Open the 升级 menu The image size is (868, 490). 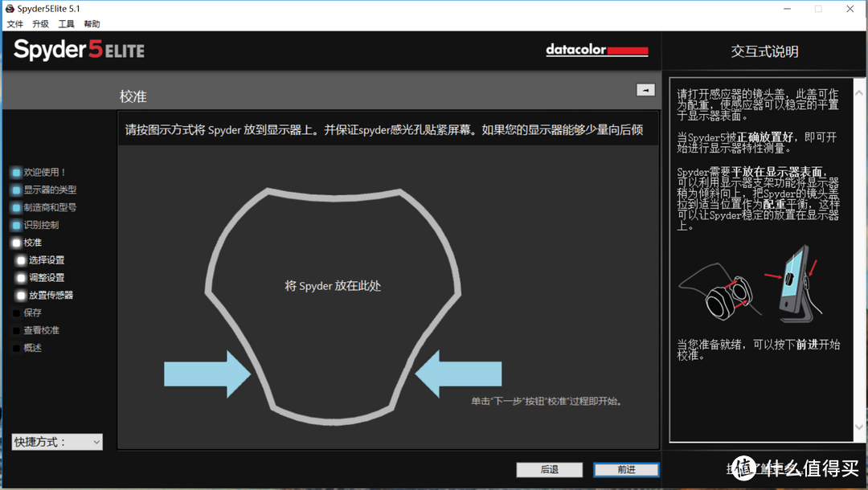coord(40,24)
